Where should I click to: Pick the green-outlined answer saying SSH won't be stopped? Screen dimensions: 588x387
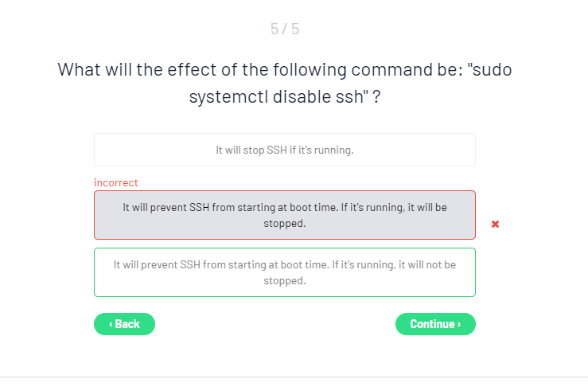[x=284, y=272]
